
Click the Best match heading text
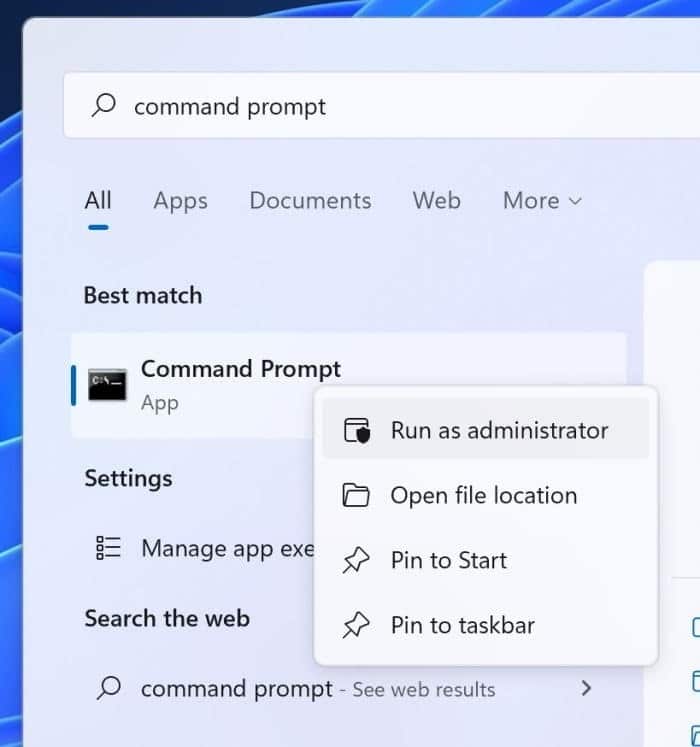pos(143,295)
